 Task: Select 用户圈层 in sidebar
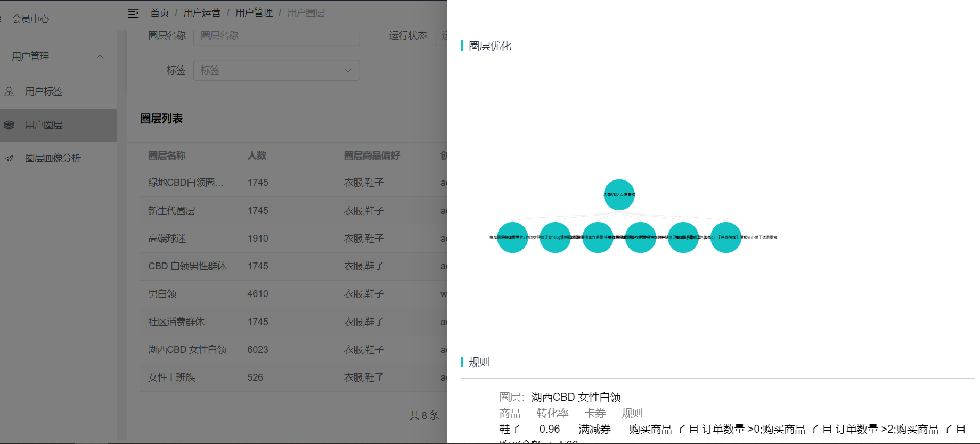[59, 125]
